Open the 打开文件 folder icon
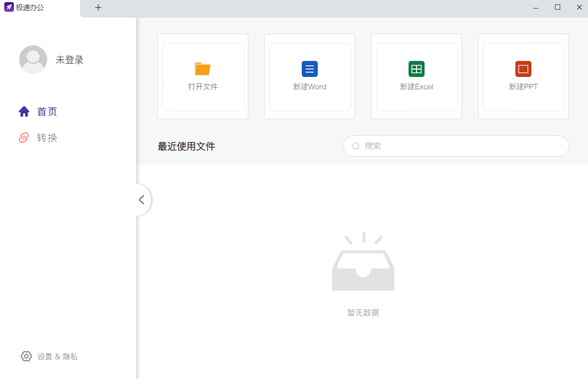588x379 pixels. pyautogui.click(x=202, y=69)
